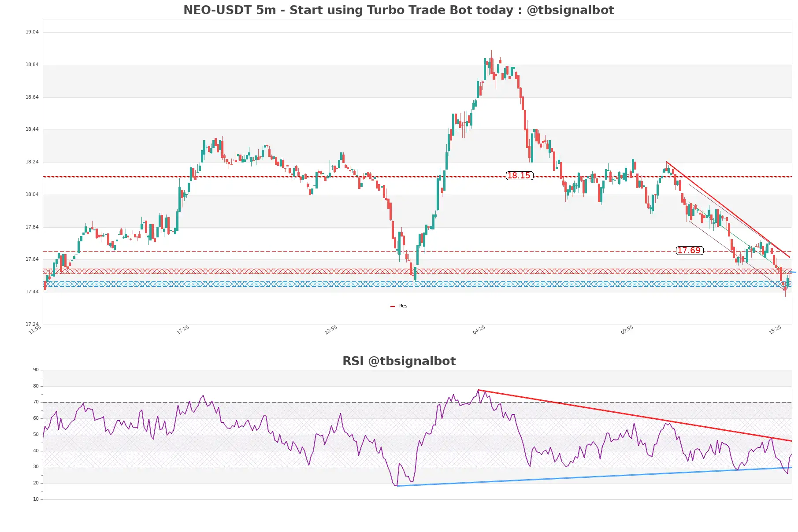Click the 17.69 price level label

(x=689, y=251)
